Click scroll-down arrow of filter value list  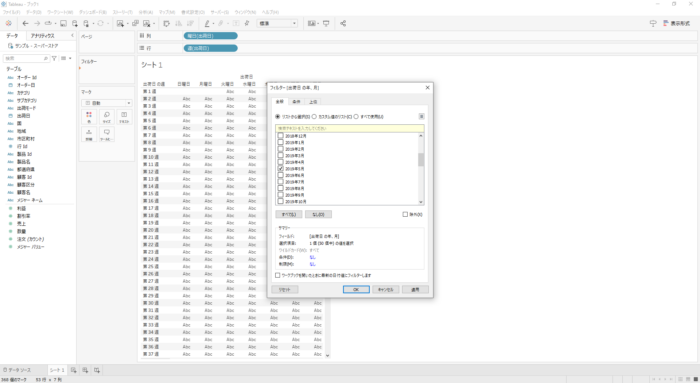click(x=421, y=202)
